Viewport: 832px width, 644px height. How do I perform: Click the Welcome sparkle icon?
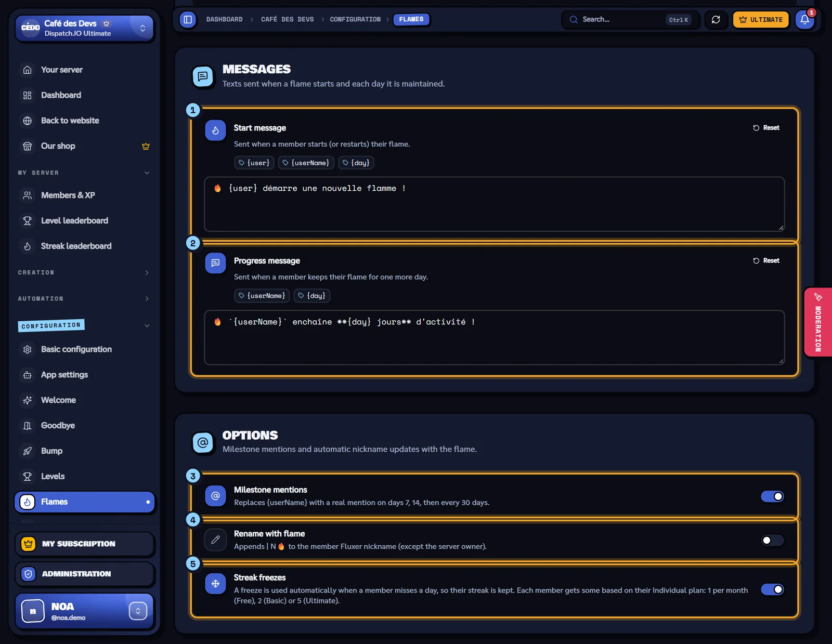pos(28,400)
